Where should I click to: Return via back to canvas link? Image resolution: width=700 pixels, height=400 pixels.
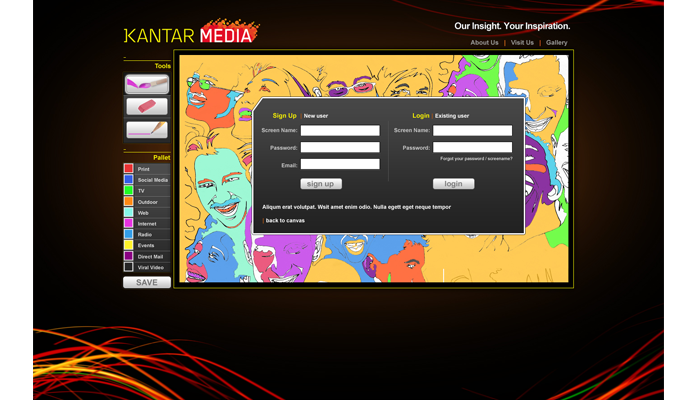click(x=285, y=220)
